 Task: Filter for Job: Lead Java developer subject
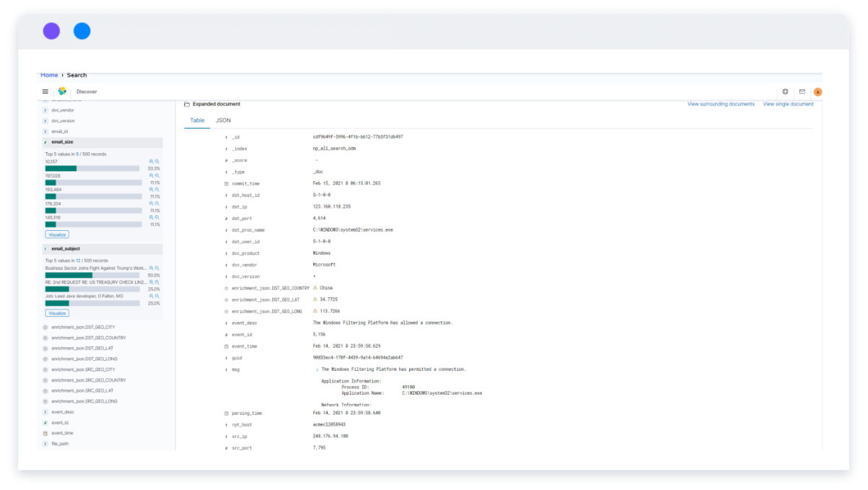pyautogui.click(x=152, y=296)
